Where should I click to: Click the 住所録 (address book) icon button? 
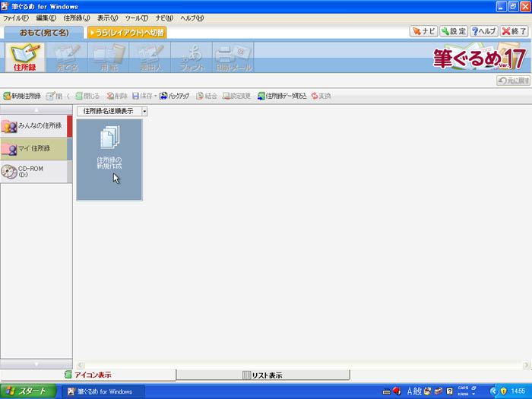pos(24,58)
